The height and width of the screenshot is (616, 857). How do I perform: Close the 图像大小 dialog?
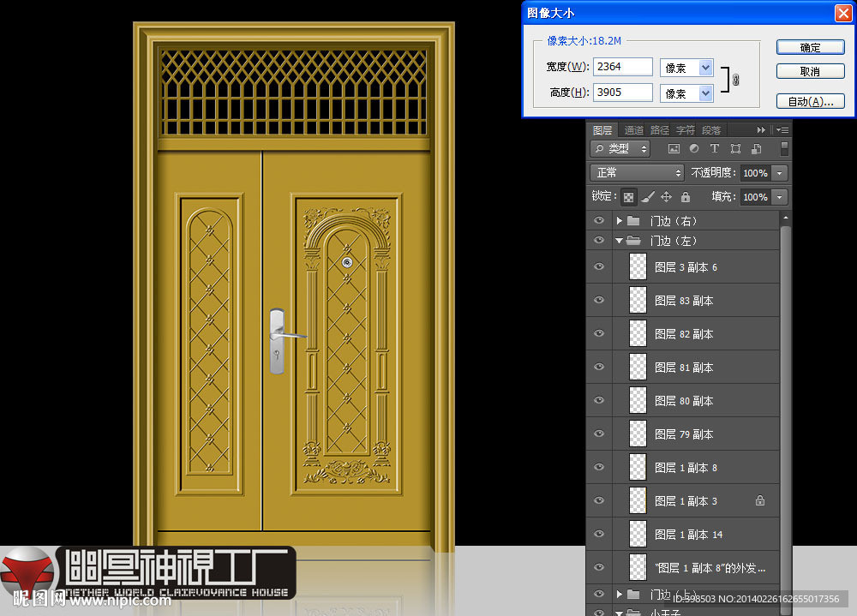(x=843, y=13)
